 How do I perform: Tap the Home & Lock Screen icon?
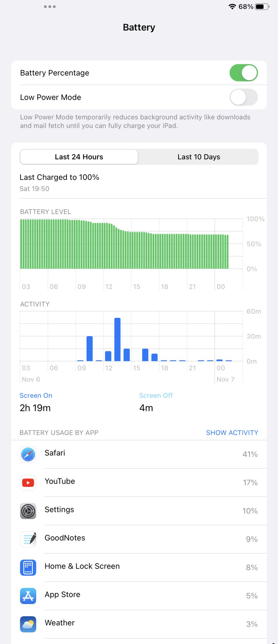[28, 567]
